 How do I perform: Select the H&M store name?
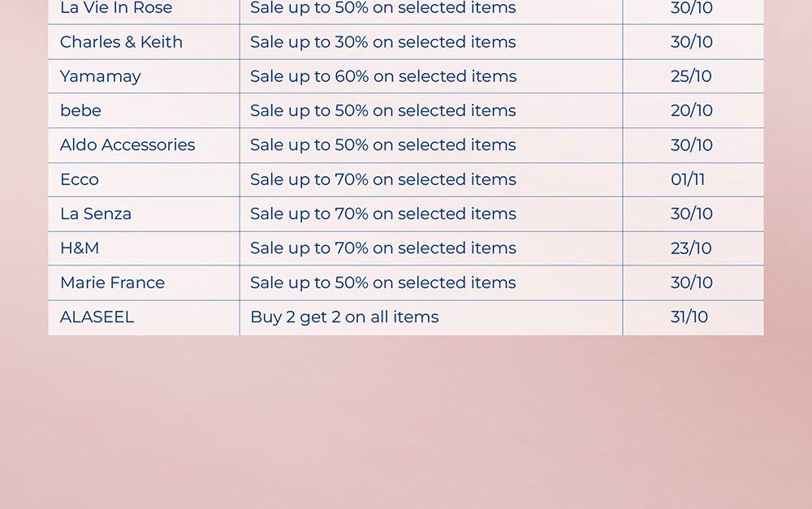coord(80,248)
